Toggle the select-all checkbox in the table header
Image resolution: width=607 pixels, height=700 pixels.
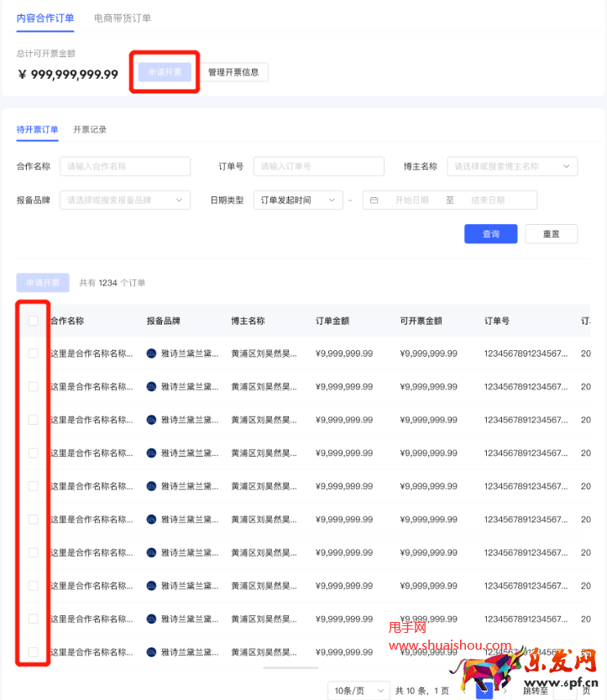coord(33,321)
